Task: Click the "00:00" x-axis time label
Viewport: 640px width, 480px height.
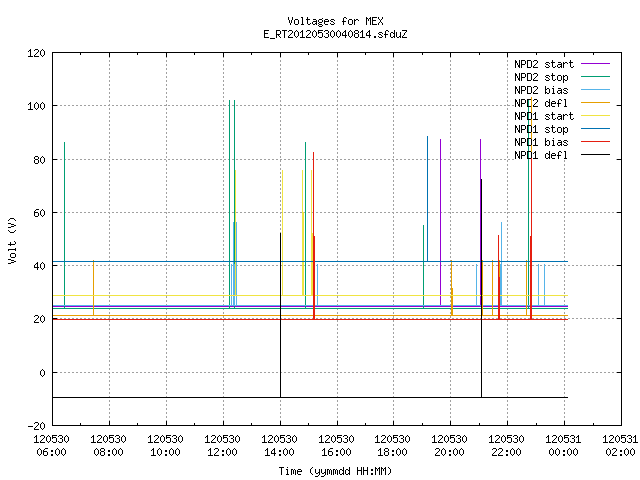Action: click(x=564, y=453)
